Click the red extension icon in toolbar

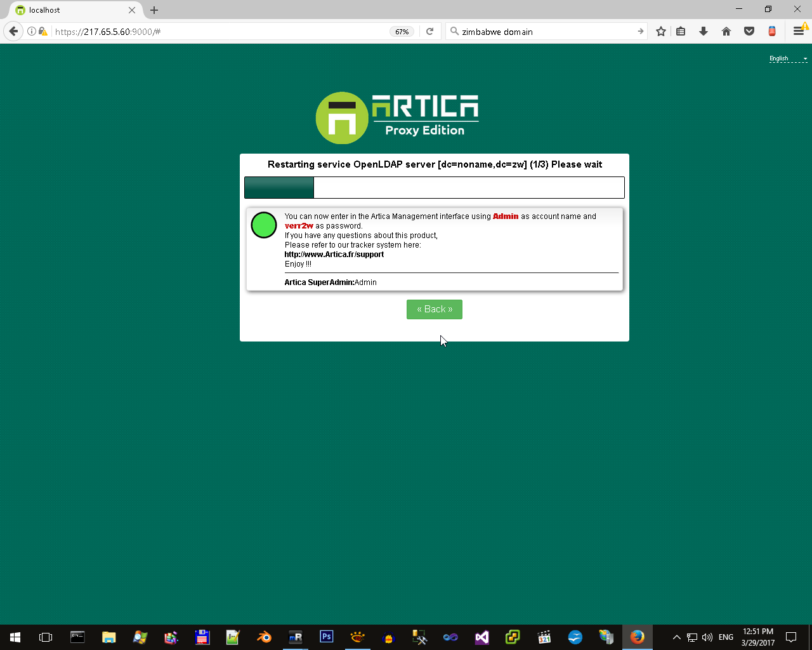tap(772, 31)
